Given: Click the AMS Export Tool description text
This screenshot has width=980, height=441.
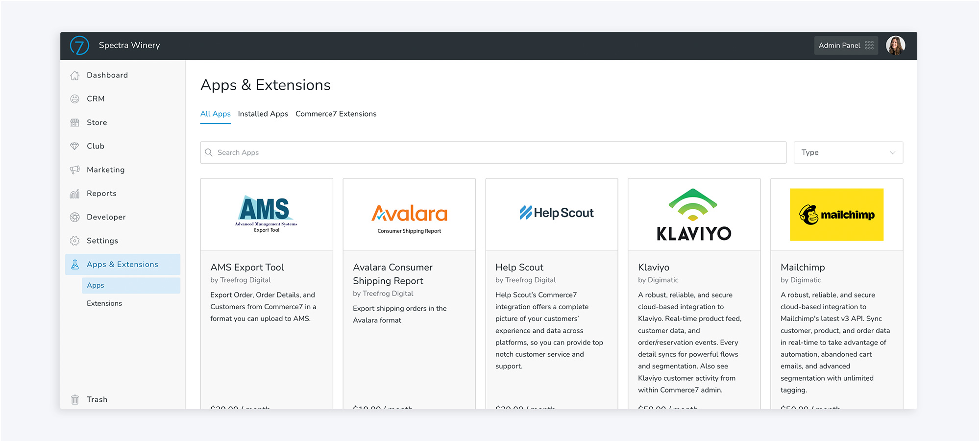Looking at the screenshot, I should point(263,307).
